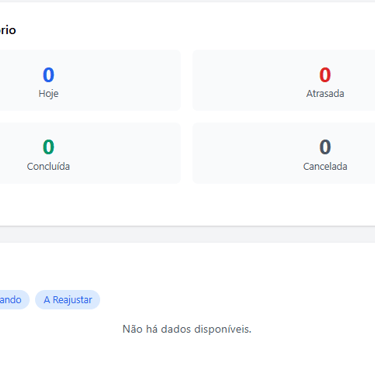The height and width of the screenshot is (366, 375).
Task: Click the red zero count above Atrasada
Action: tap(325, 75)
